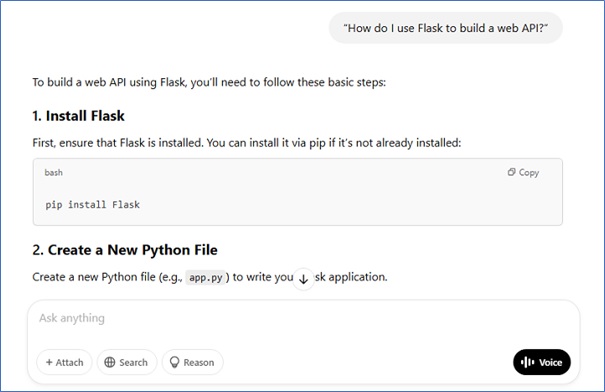The height and width of the screenshot is (392, 605).
Task: Click the Install Flask heading
Action: point(78,116)
